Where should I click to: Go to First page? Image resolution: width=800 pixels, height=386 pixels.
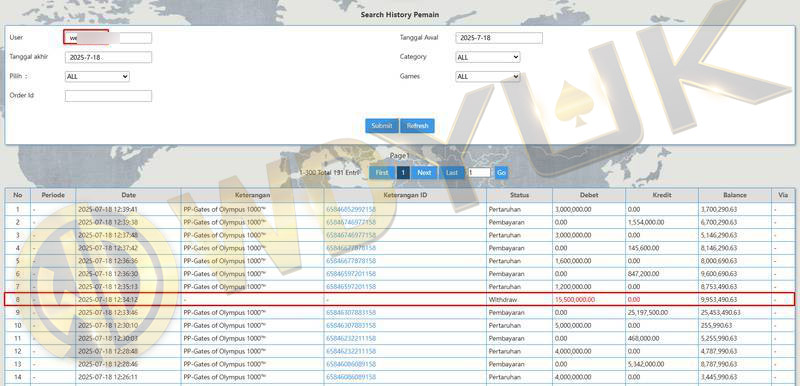point(382,173)
